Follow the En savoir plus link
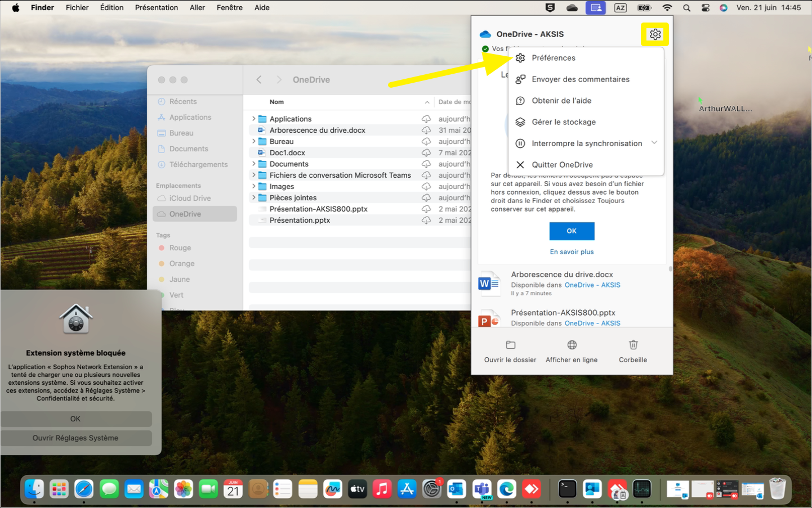The image size is (812, 508). pos(572,252)
